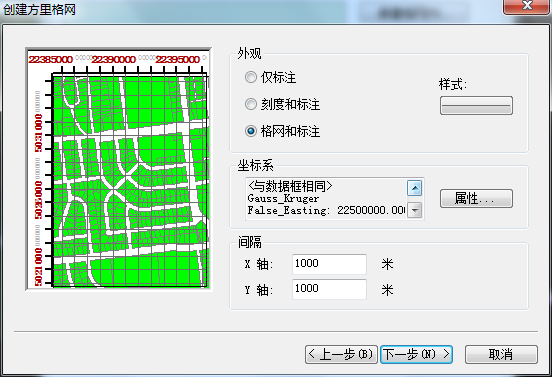Close the 创建方里格网 dialog
Image resolution: width=552 pixels, height=377 pixels.
coord(527,6)
